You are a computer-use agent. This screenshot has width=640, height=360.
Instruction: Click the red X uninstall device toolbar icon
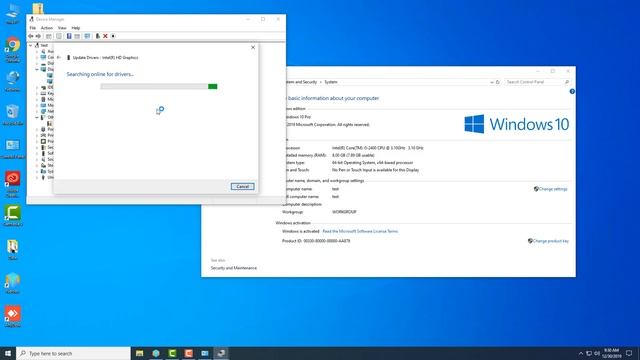click(x=105, y=36)
